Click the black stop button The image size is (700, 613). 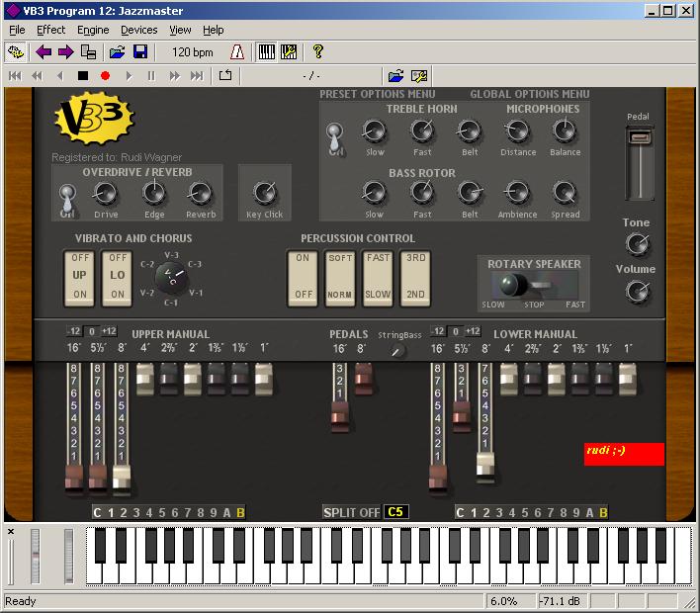(x=83, y=76)
